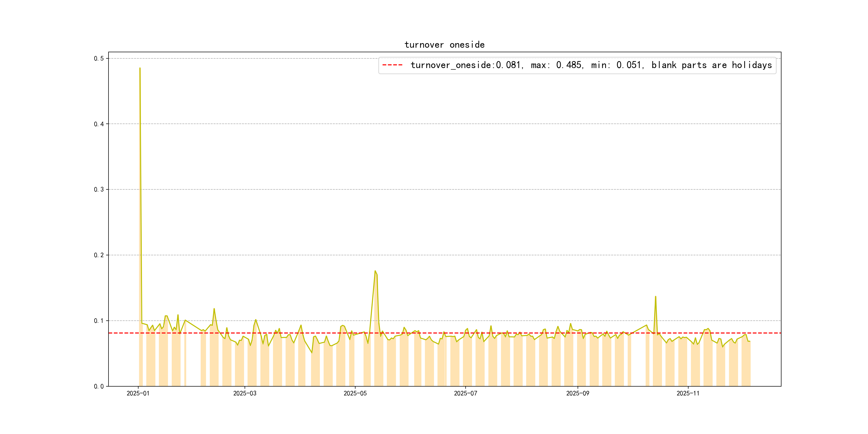Click the 0.1 y-axis tick label
Viewport: 868px width, 434px height.
pyautogui.click(x=99, y=320)
